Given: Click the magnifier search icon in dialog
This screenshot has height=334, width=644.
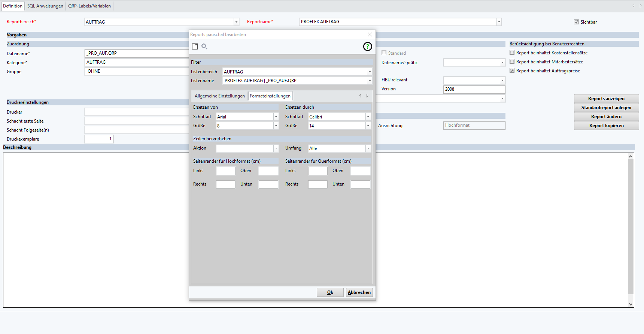Looking at the screenshot, I should [x=204, y=46].
